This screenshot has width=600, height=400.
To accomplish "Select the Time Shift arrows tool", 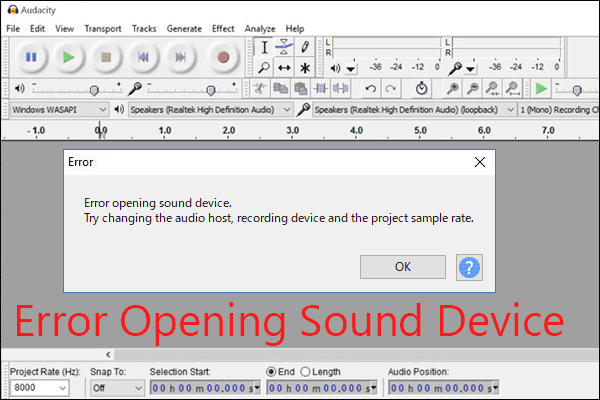I will point(284,68).
